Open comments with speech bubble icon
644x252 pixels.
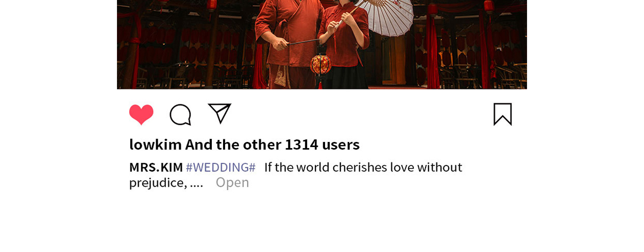pyautogui.click(x=180, y=115)
